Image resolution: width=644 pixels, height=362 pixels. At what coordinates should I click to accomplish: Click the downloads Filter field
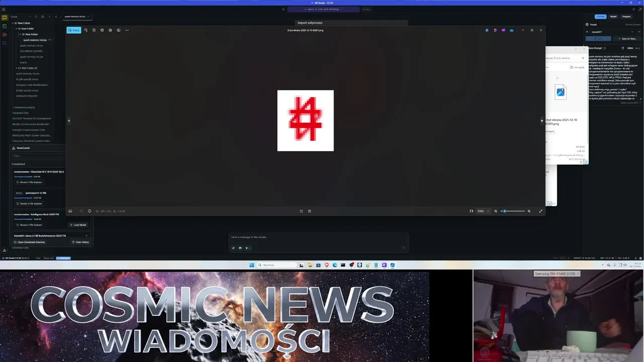pos(38,156)
